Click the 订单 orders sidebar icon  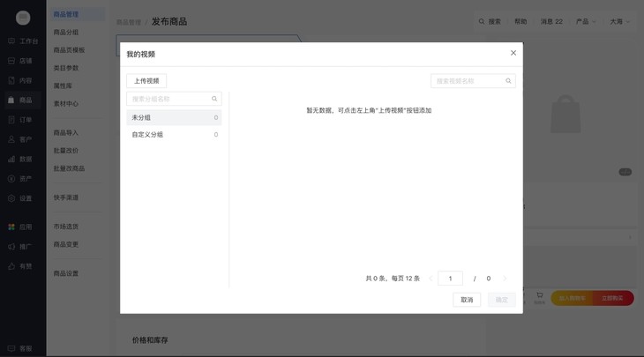pos(11,120)
